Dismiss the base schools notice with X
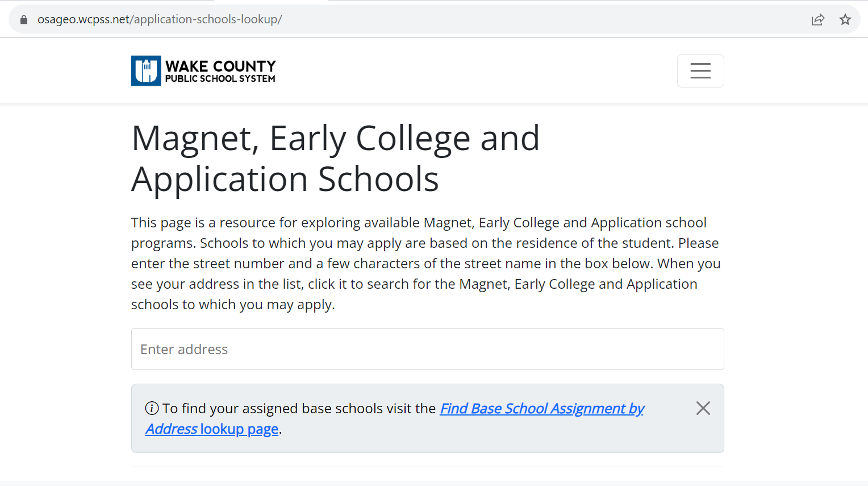The width and height of the screenshot is (868, 486). point(703,408)
